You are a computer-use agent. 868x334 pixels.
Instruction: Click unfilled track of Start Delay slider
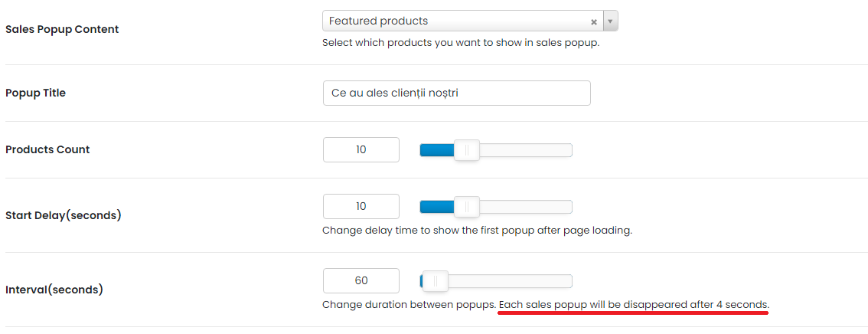525,207
